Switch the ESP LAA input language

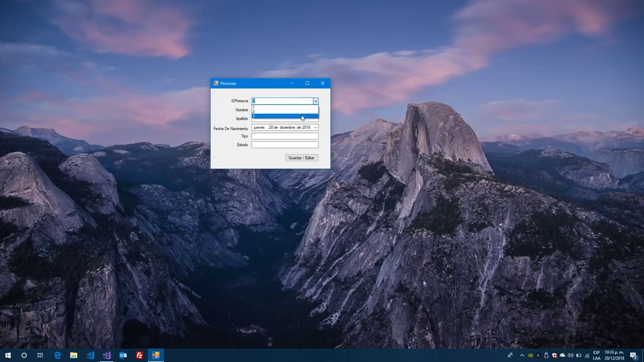click(596, 355)
